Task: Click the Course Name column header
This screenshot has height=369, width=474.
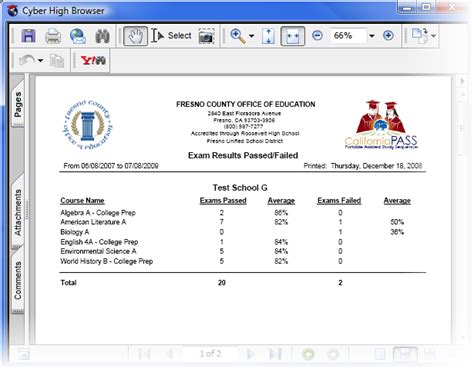Action: click(x=82, y=201)
